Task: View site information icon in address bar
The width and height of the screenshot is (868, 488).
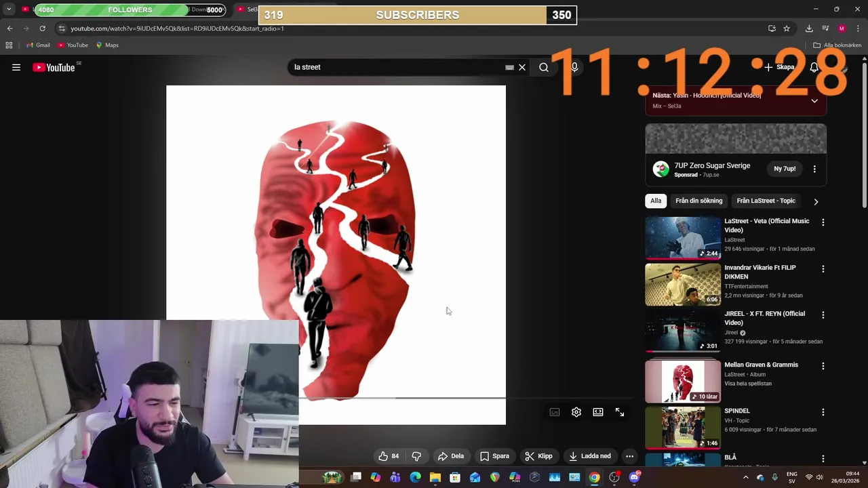Action: tap(62, 28)
